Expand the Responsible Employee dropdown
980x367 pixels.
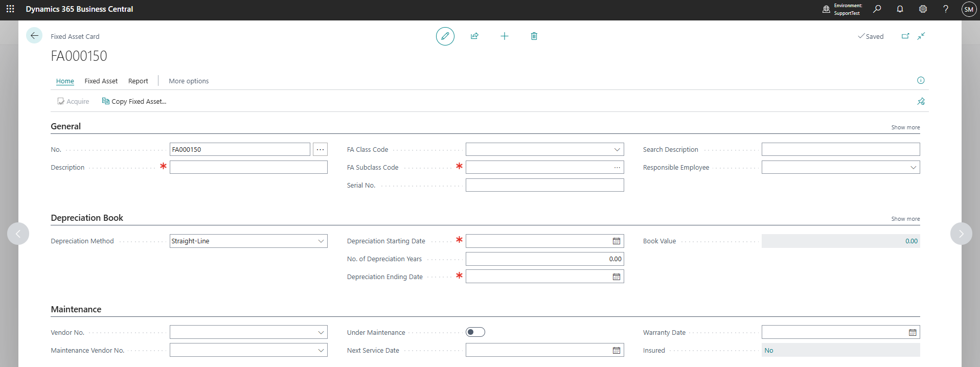point(913,167)
